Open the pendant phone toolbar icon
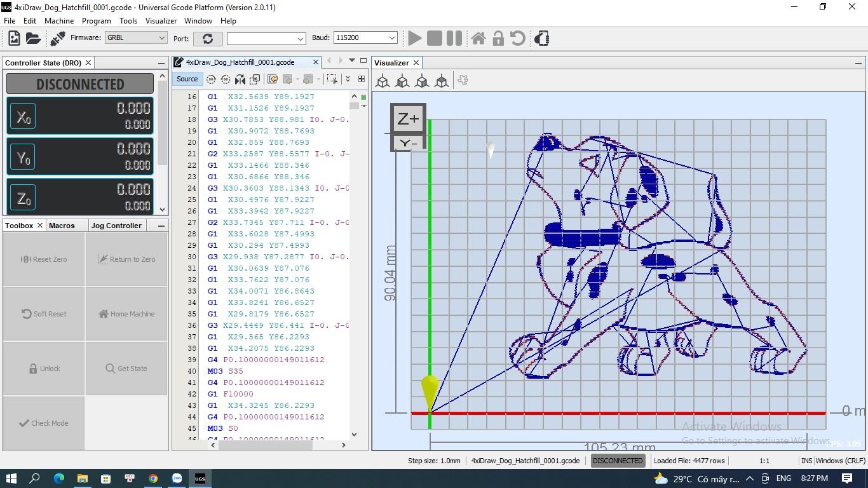This screenshot has height=488, width=868. pos(541,39)
